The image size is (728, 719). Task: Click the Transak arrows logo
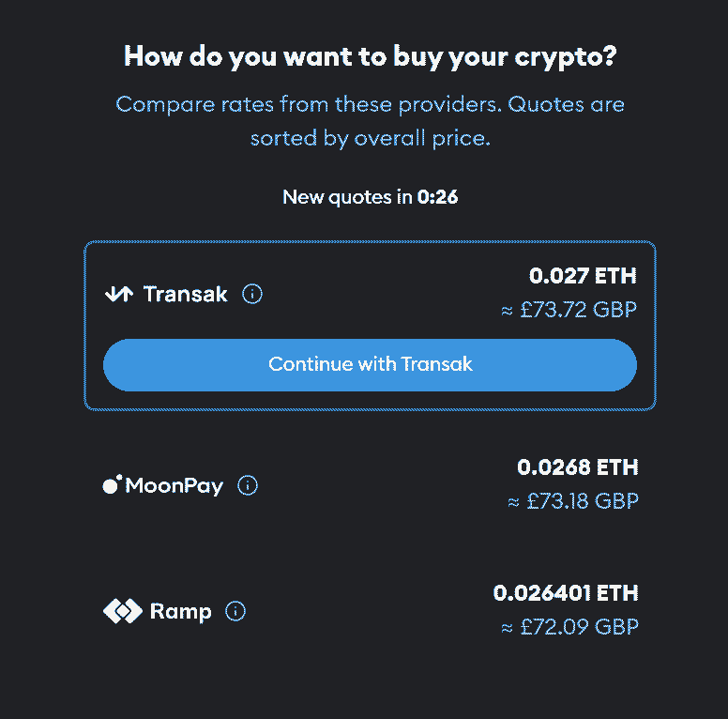click(x=119, y=294)
